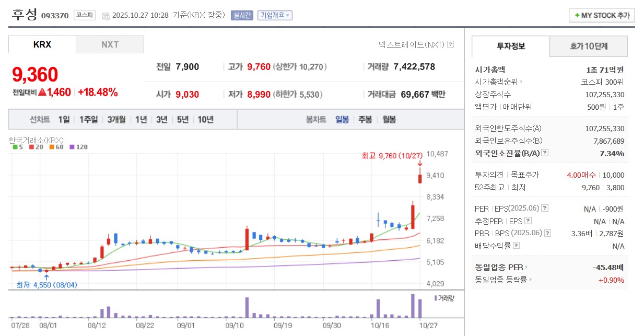
Task: Click the MY STOCK 추가 button
Action: [x=602, y=15]
